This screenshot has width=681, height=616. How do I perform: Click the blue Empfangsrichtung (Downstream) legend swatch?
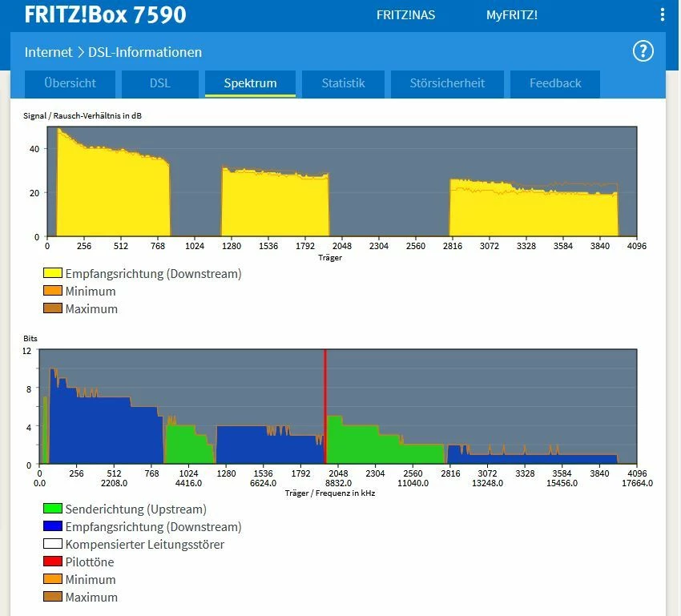53,526
